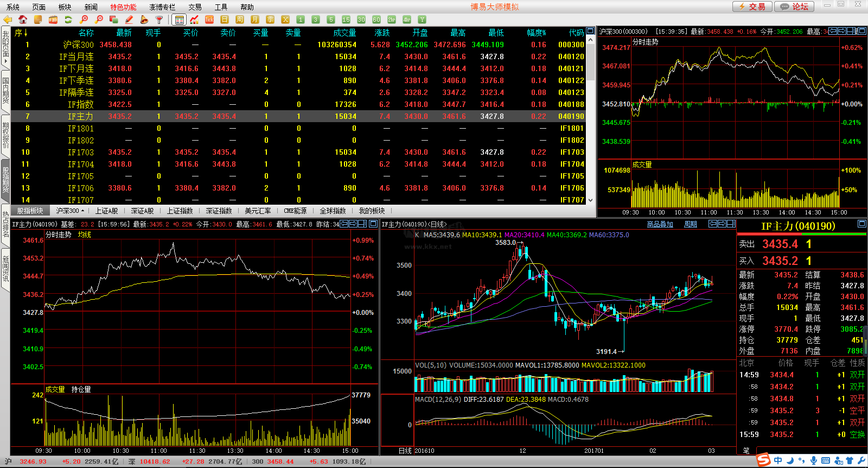The width and height of the screenshot is (868, 468).
Task: Toggle 持仓量 display in volume panel
Action: click(x=81, y=389)
